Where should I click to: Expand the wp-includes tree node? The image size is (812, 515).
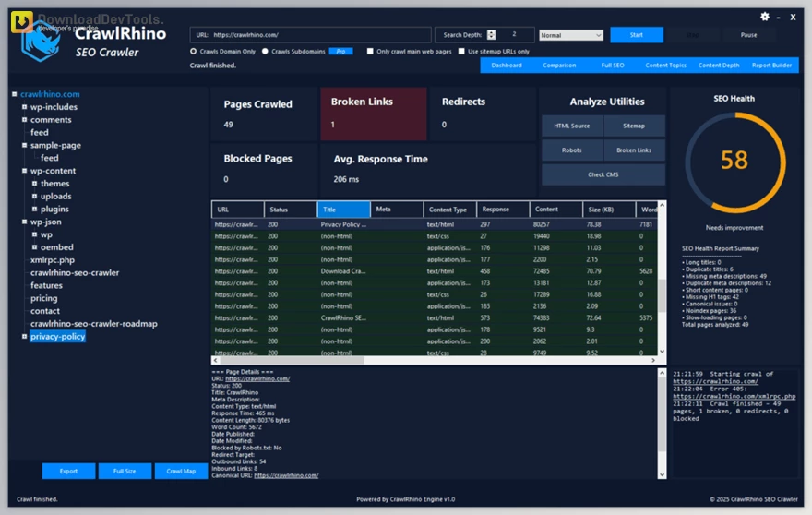tap(25, 107)
